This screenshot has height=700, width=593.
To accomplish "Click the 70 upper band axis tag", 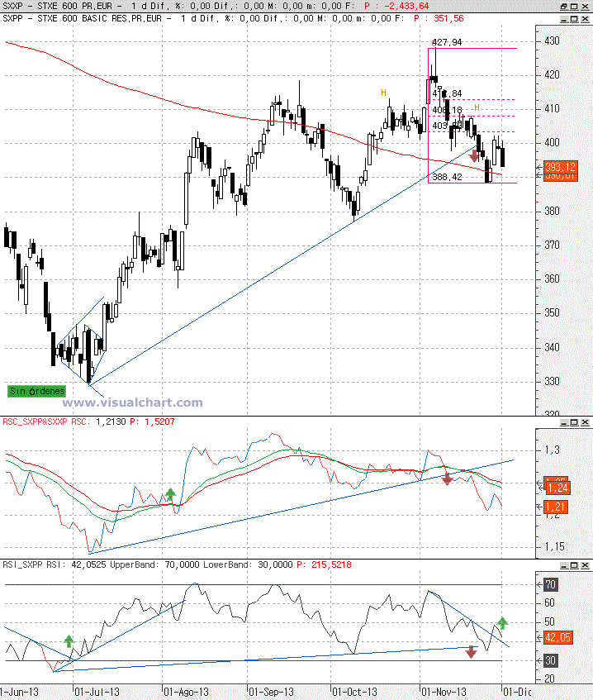I will pos(551,585).
